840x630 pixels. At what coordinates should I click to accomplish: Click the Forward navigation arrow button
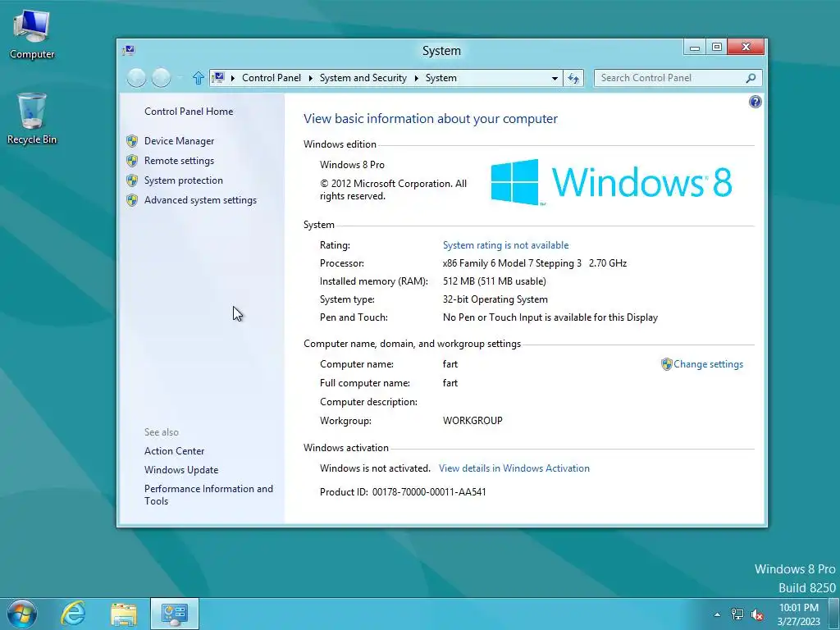161,78
